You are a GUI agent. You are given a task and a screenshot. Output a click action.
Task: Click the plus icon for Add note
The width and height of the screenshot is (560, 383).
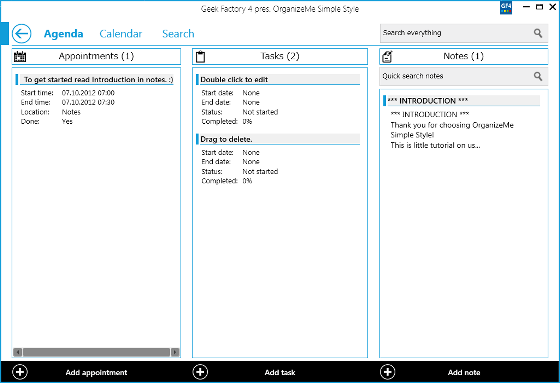coord(388,372)
